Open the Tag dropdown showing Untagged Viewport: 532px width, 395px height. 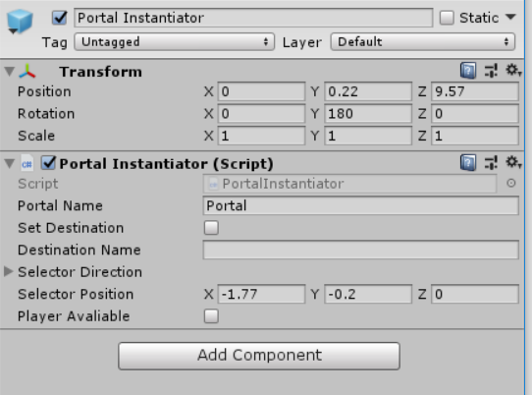(175, 42)
